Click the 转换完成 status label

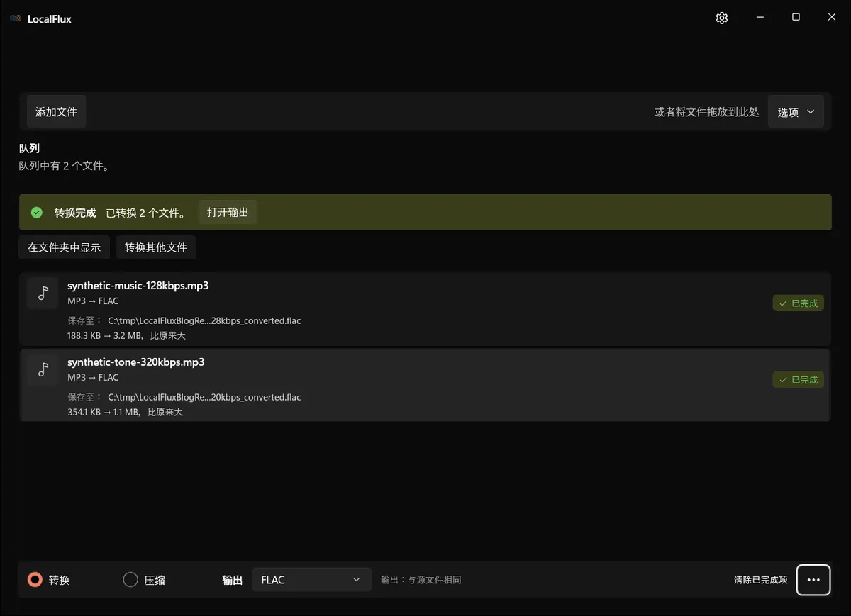tap(75, 213)
